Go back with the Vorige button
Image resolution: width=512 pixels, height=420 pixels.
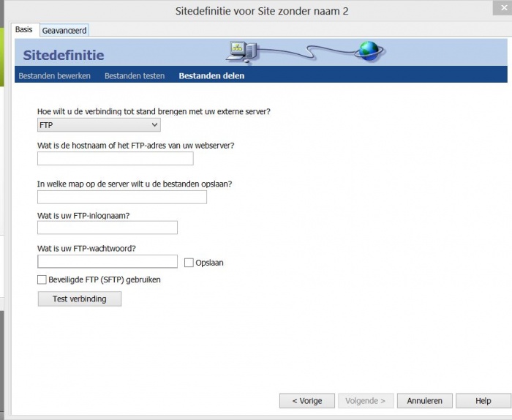click(307, 401)
